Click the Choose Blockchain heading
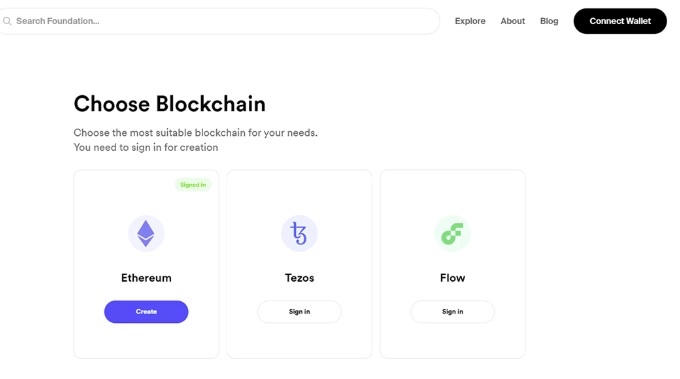Image resolution: width=680 pixels, height=379 pixels. 170,104
